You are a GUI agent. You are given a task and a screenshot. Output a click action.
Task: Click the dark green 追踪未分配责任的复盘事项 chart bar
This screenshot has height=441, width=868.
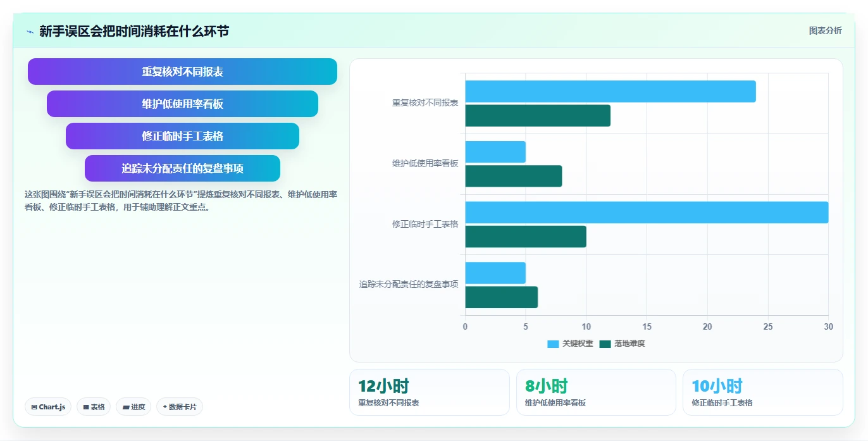pos(502,297)
